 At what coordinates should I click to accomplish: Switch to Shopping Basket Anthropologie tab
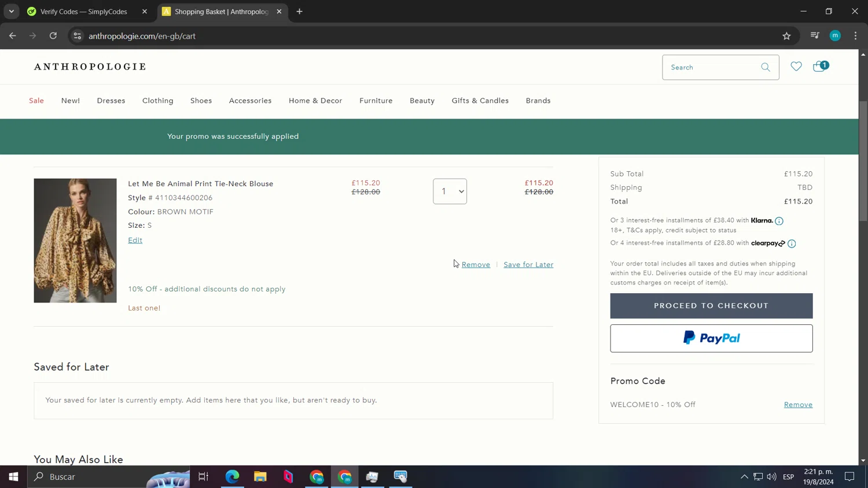[222, 12]
